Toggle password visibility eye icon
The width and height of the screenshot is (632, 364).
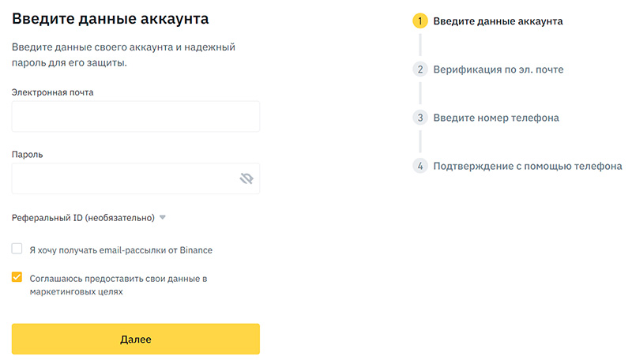(246, 179)
